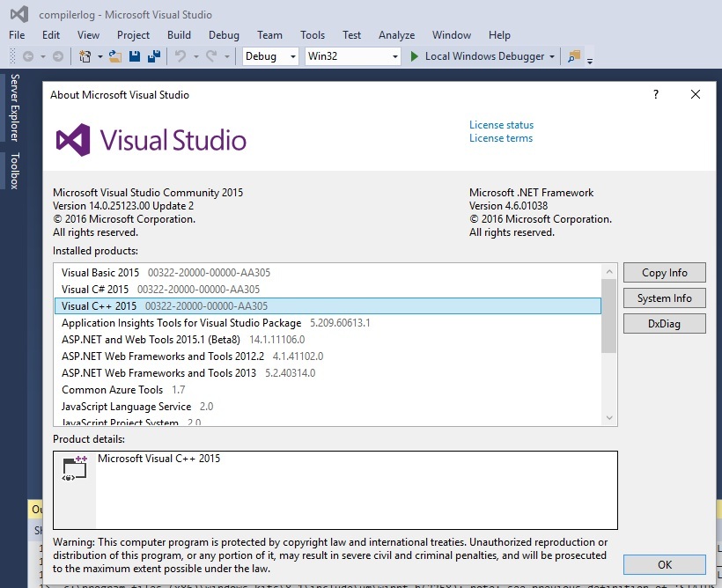Click the Save All icon
The height and width of the screenshot is (588, 722).
tap(154, 56)
